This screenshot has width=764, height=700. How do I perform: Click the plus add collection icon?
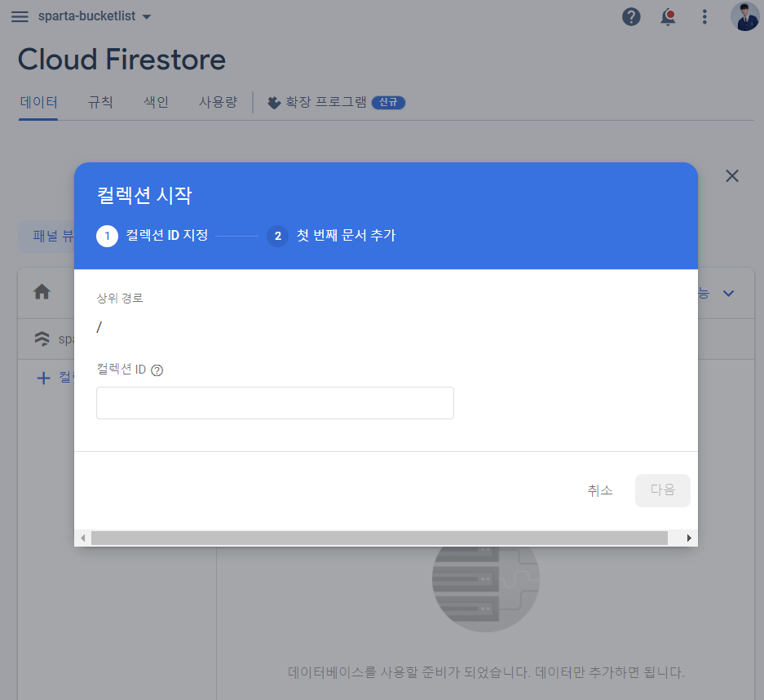tap(43, 378)
